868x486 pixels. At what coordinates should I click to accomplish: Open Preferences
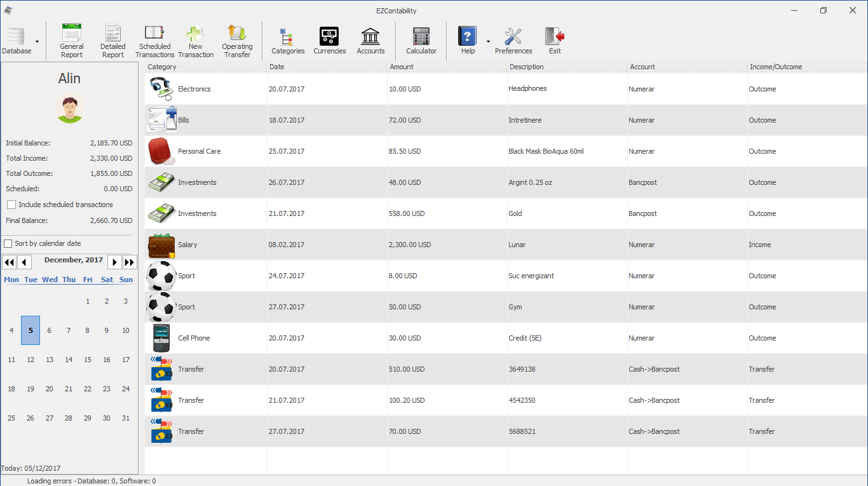click(x=513, y=41)
